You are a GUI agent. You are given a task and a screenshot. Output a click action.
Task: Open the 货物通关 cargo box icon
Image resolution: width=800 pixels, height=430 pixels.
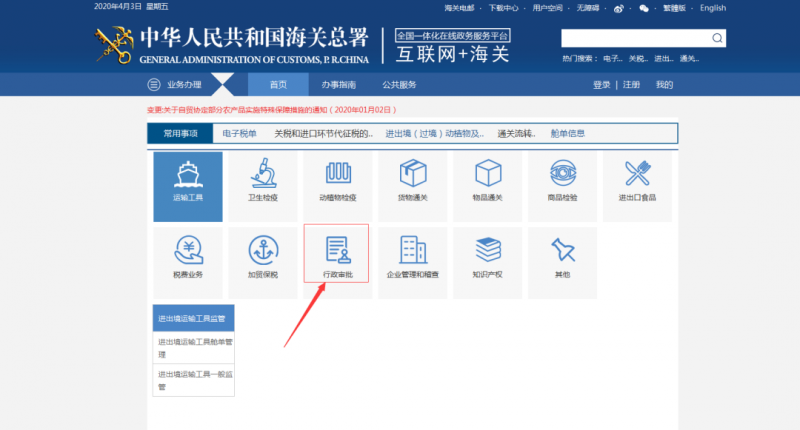pos(412,175)
